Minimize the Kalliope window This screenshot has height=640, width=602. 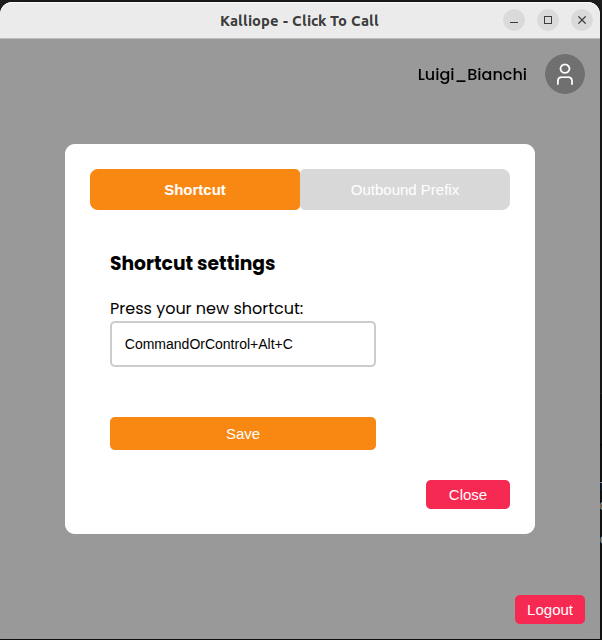[x=514, y=20]
